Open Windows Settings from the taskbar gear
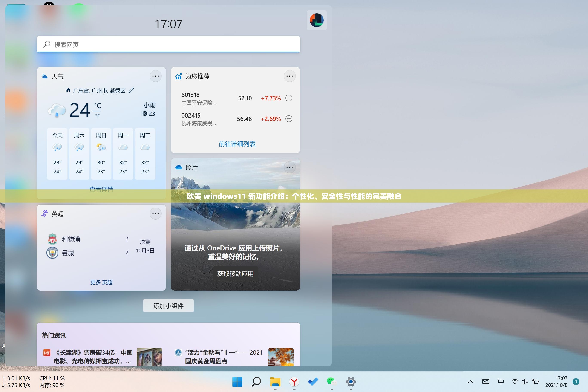Viewport: 588px width, 392px height. point(351,382)
